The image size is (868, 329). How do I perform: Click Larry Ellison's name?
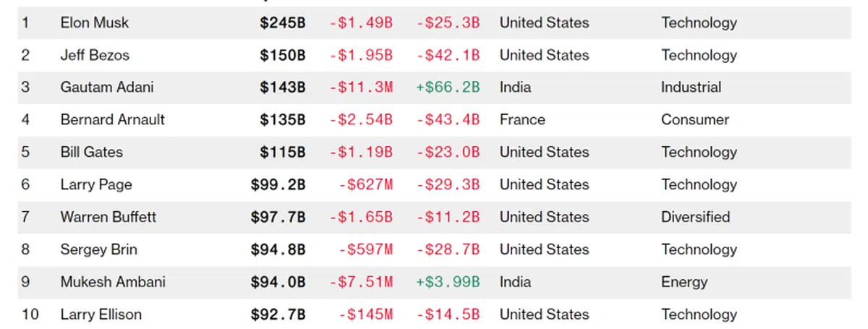(x=101, y=315)
